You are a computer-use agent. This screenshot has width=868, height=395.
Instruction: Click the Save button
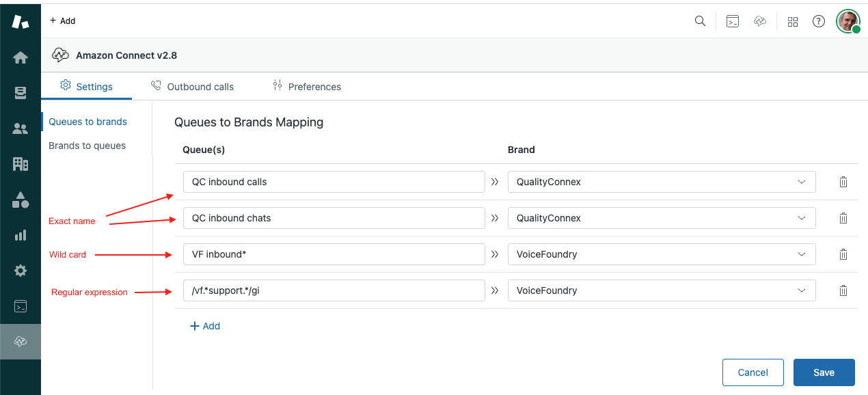click(824, 372)
